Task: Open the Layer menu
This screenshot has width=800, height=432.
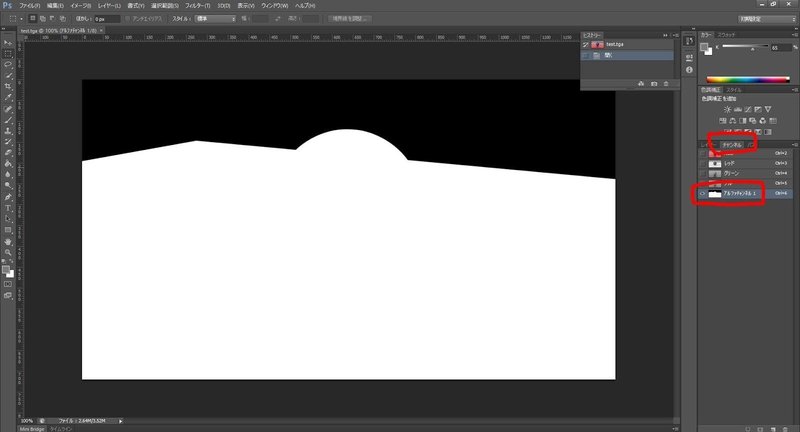Action: [109, 6]
